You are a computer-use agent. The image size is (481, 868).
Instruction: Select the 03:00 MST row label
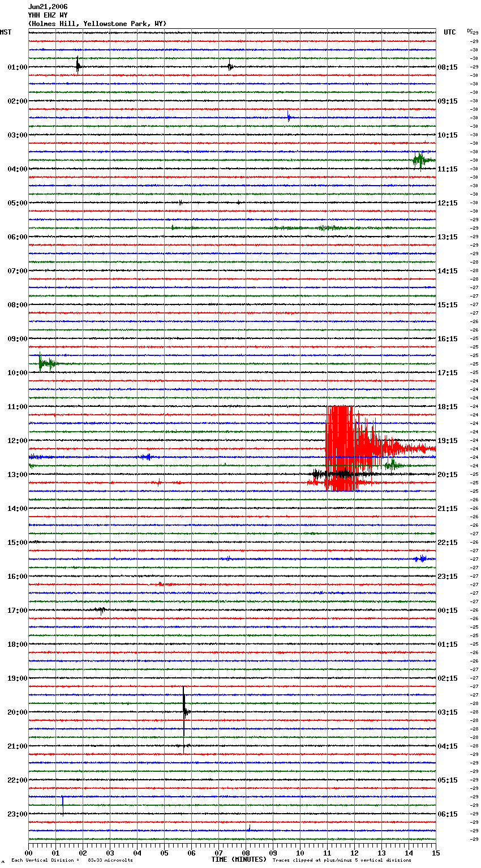18,135
